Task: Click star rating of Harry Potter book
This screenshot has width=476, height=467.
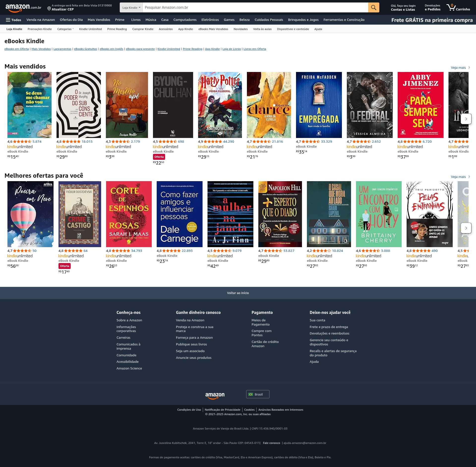Action: pyautogui.click(x=213, y=142)
